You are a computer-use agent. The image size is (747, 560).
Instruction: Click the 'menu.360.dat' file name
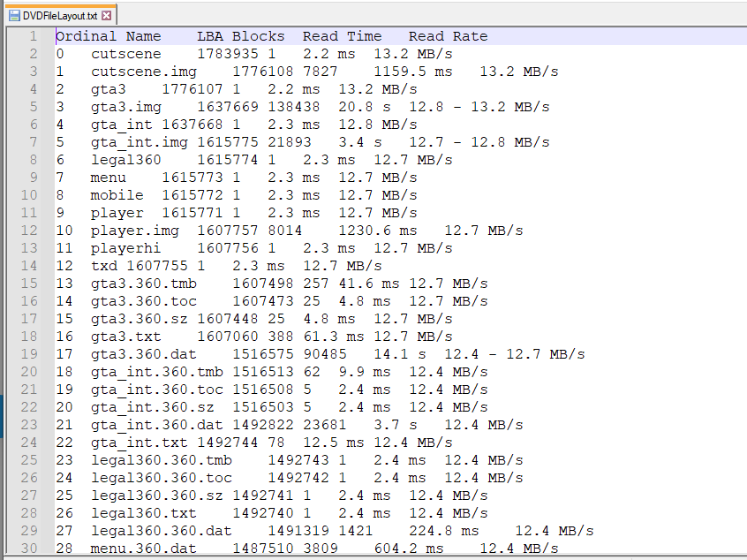pyautogui.click(x=144, y=548)
